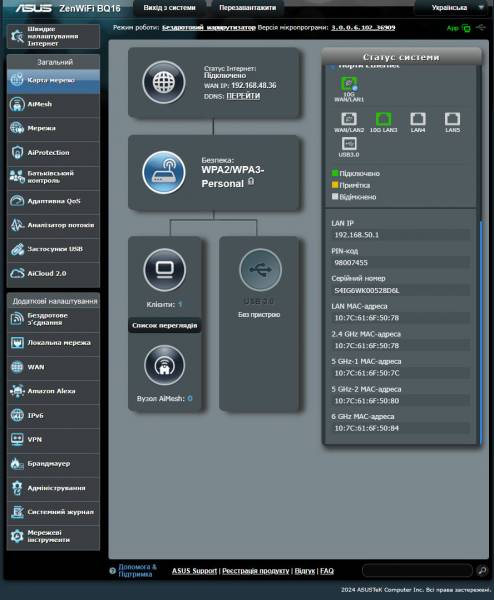The image size is (494, 600).
Task: Click the PIN code 98007455 value
Action: click(351, 262)
